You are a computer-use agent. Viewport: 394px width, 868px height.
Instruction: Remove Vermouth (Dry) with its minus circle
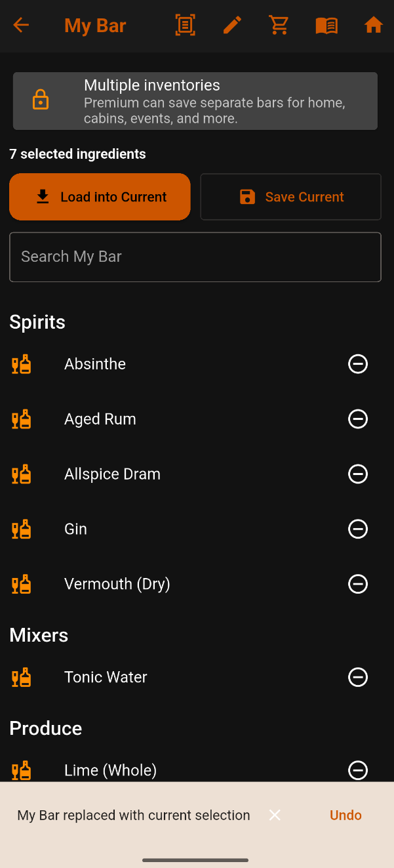pos(358,584)
